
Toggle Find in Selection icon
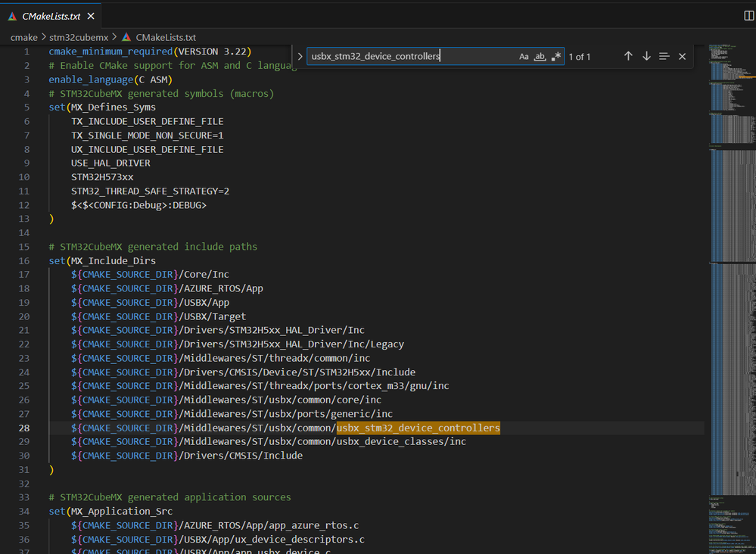[x=664, y=57]
